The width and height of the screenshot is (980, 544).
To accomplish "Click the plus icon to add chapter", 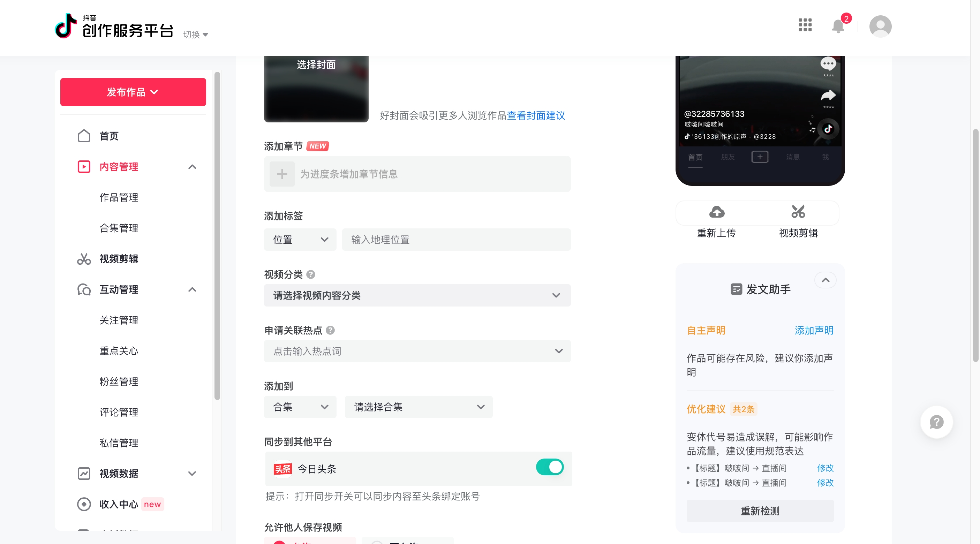I will point(282,174).
